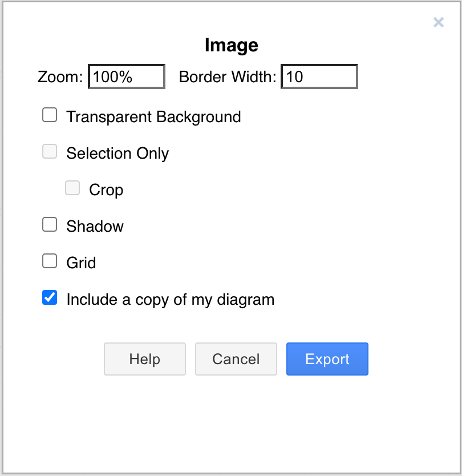
Task: Uncheck Include a copy of my diagram
Action: coord(50,297)
